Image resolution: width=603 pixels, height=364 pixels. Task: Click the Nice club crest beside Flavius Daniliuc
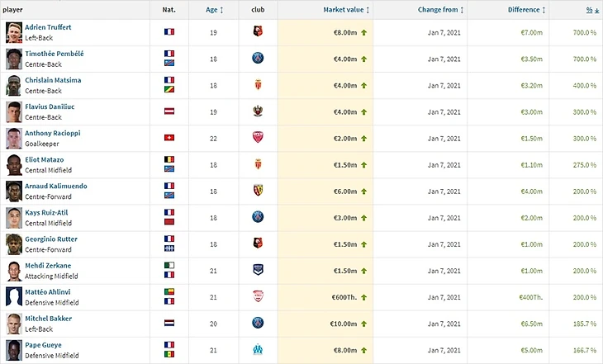tap(257, 111)
